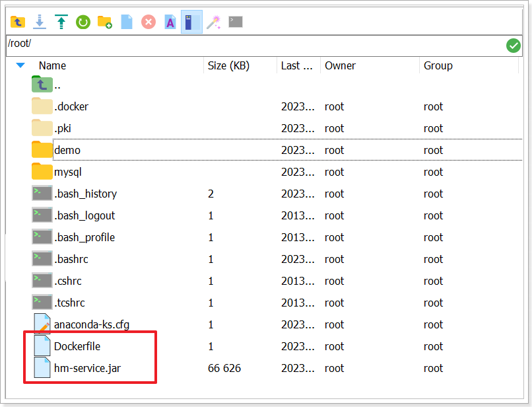The width and height of the screenshot is (532, 407).
Task: Click the anaconda-ks.cfg file icon
Action: point(42,322)
